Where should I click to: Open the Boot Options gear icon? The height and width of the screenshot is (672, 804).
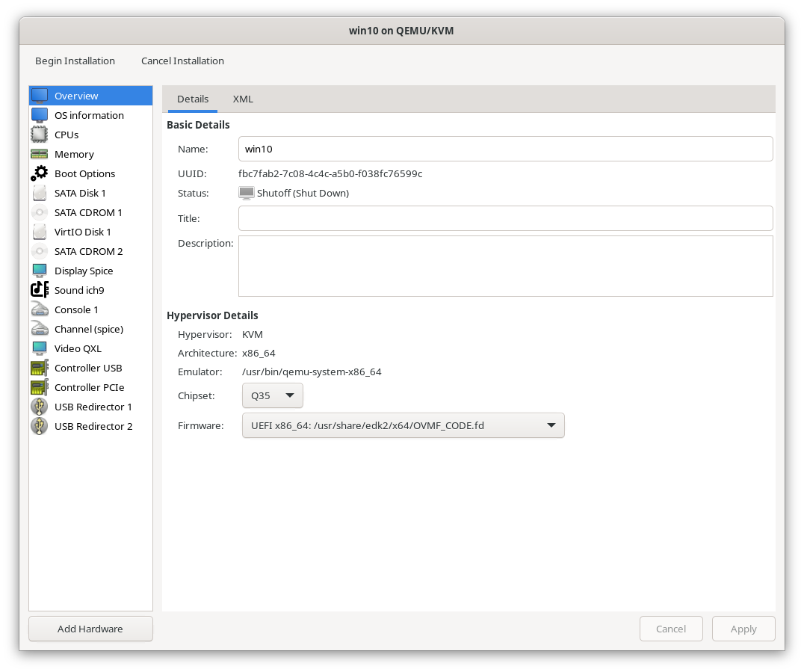[x=40, y=173]
